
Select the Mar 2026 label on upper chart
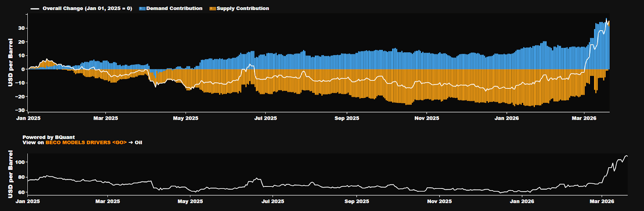click(x=584, y=118)
